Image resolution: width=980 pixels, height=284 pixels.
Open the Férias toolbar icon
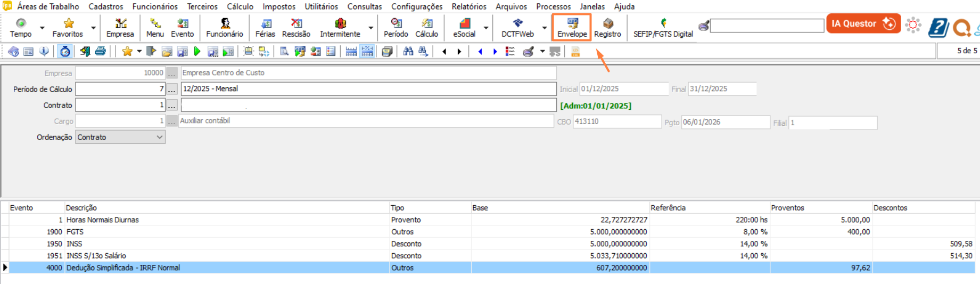point(265,27)
